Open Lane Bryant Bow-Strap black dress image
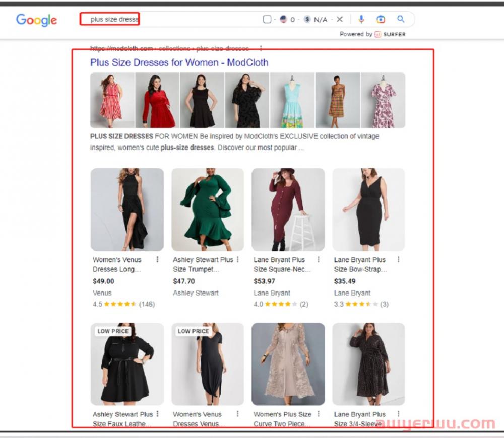Viewport: 504px width, 438px height. (x=368, y=209)
